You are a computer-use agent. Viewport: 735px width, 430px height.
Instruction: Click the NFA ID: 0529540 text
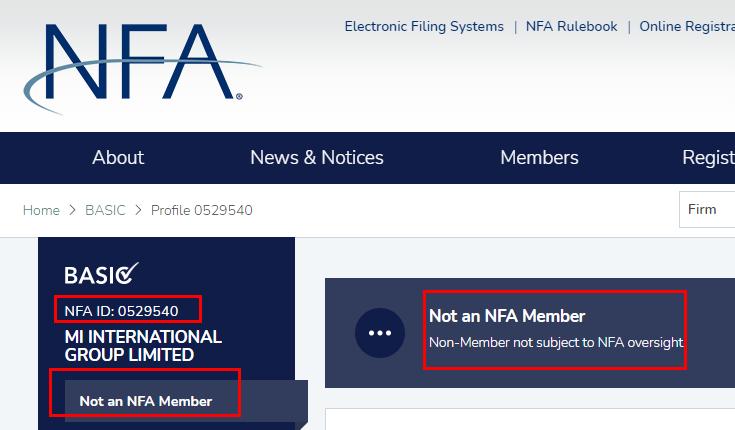tap(121, 310)
